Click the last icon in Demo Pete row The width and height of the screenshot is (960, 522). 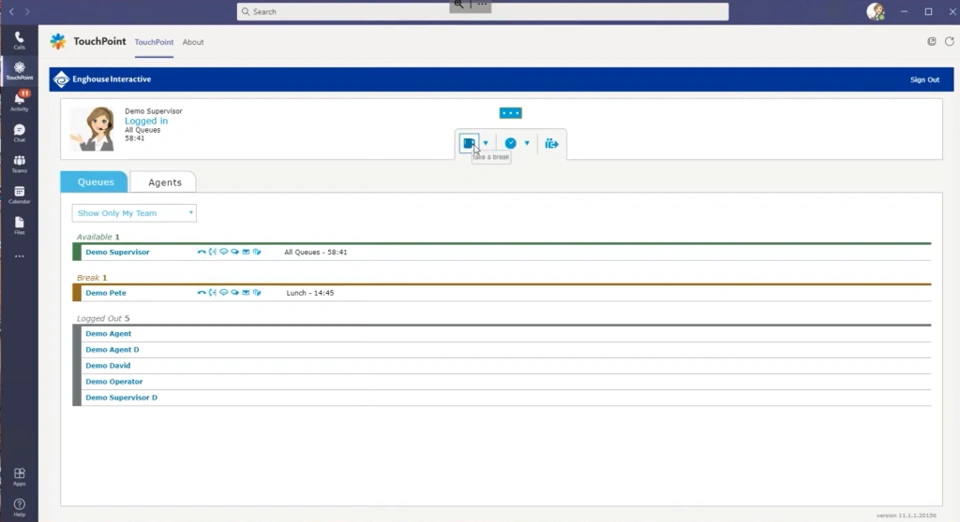(257, 293)
